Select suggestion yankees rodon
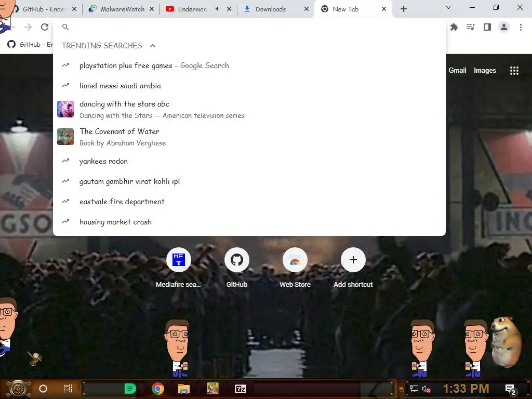532x399 pixels. pyautogui.click(x=249, y=161)
